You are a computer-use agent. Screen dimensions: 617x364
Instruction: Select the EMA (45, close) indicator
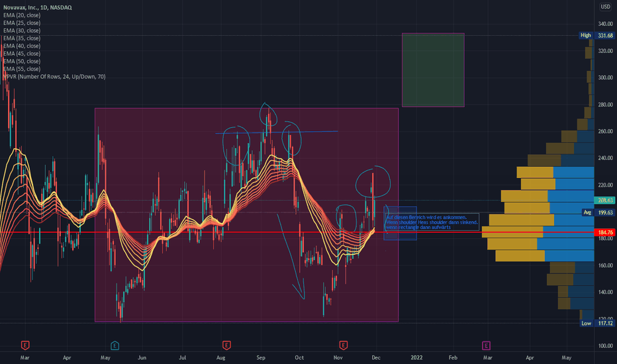coord(22,54)
